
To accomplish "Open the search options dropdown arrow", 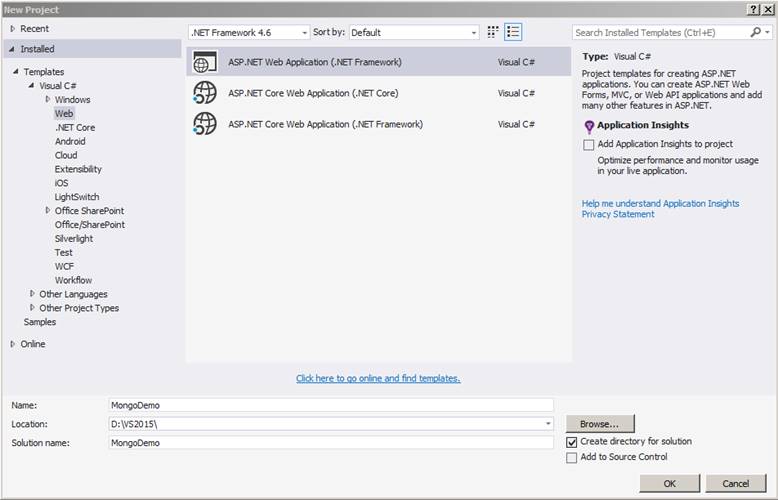I will pos(768,32).
